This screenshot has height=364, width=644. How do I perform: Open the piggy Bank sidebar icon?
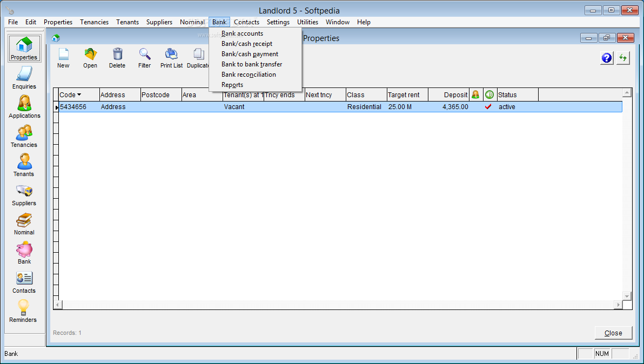pyautogui.click(x=24, y=253)
